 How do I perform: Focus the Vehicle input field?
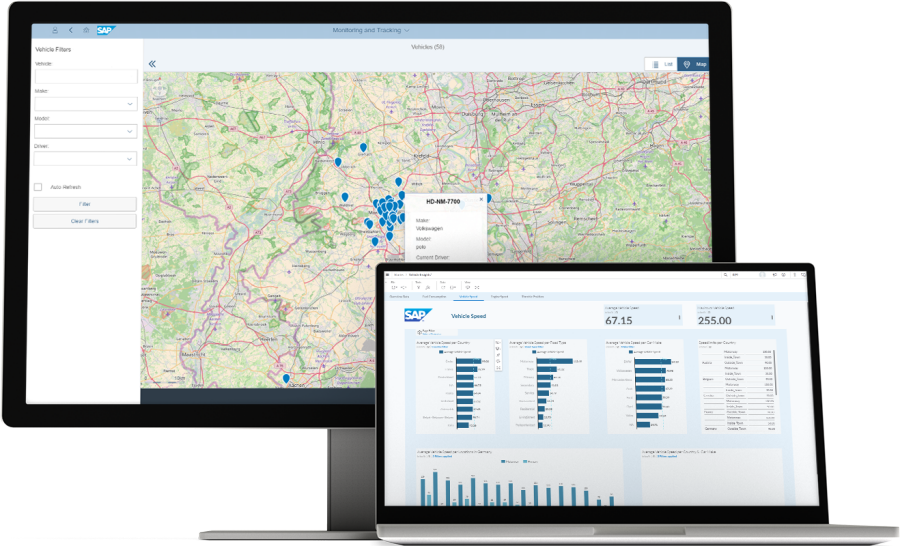86,76
